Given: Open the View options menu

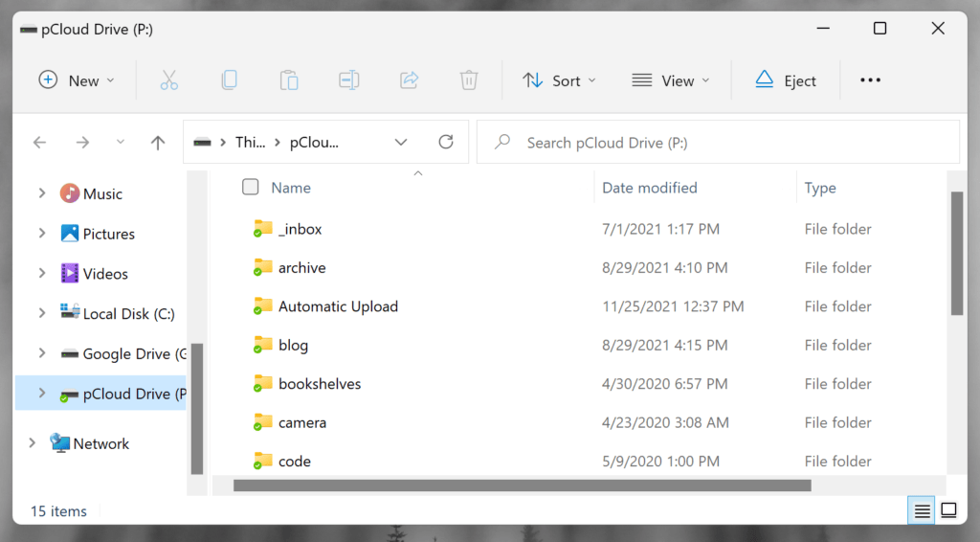Looking at the screenshot, I should (x=671, y=80).
